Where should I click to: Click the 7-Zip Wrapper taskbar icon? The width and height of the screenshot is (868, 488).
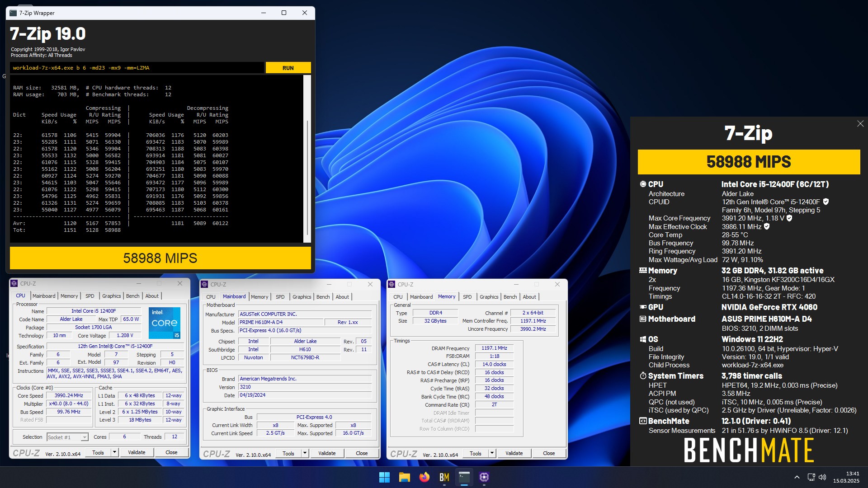(464, 477)
